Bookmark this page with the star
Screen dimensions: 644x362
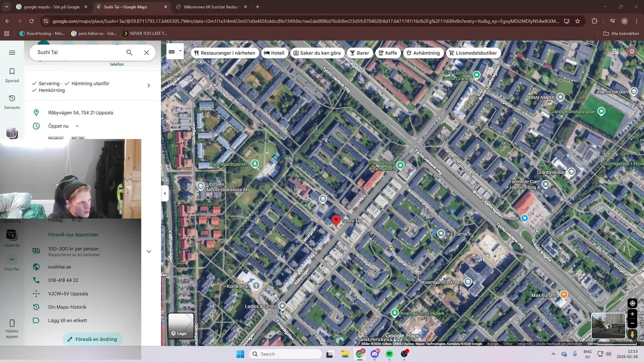click(578, 21)
